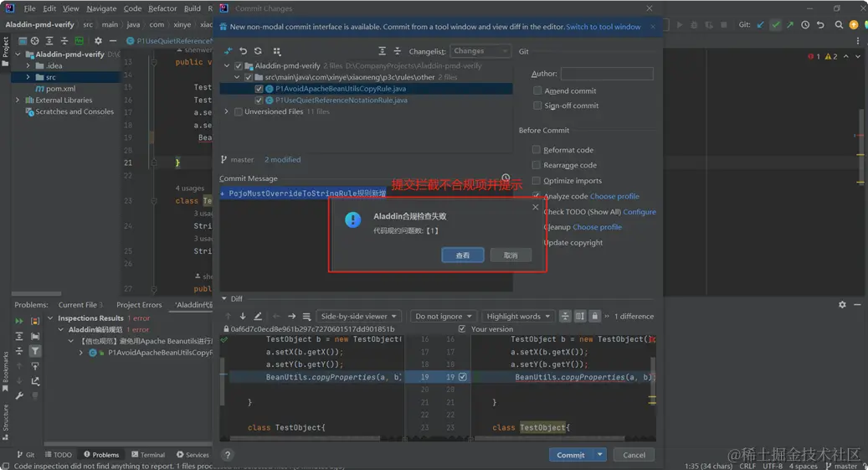Open the Refactor menu

tap(162, 8)
